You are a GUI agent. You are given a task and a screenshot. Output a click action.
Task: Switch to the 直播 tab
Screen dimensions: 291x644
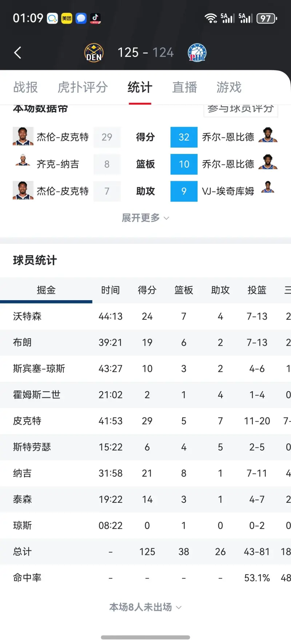185,87
